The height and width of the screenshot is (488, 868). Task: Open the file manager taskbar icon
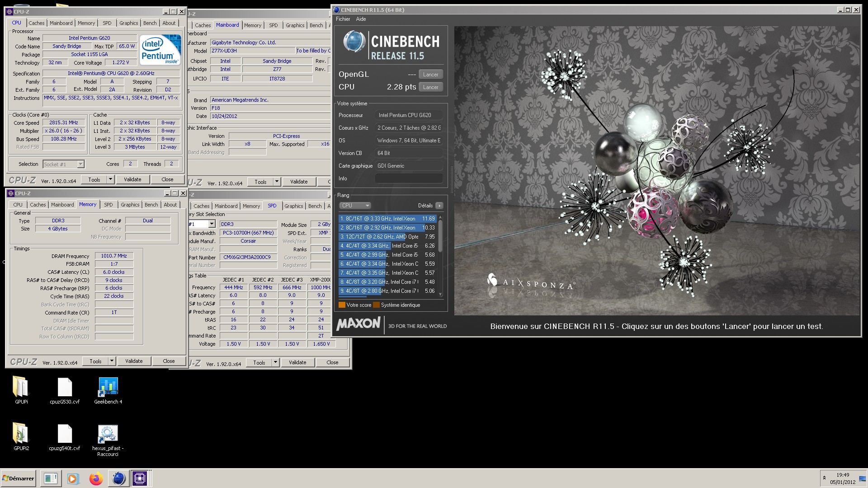(x=51, y=479)
